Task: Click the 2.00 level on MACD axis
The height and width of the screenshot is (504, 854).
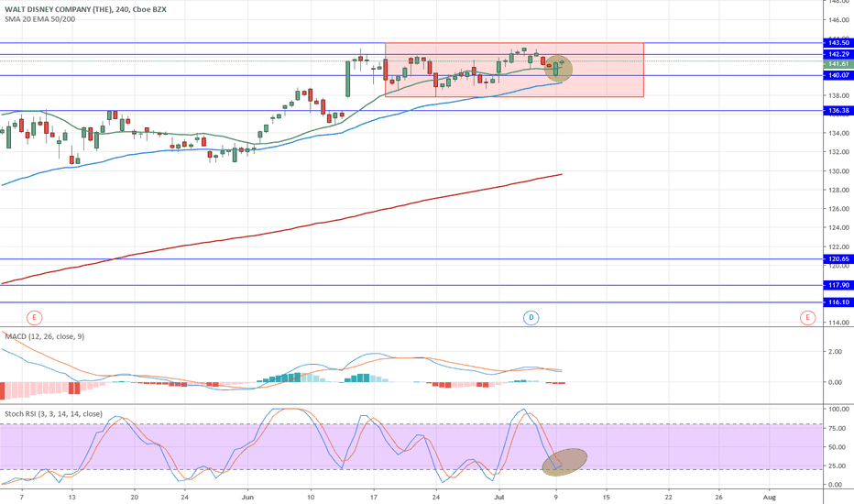Action: (836, 352)
